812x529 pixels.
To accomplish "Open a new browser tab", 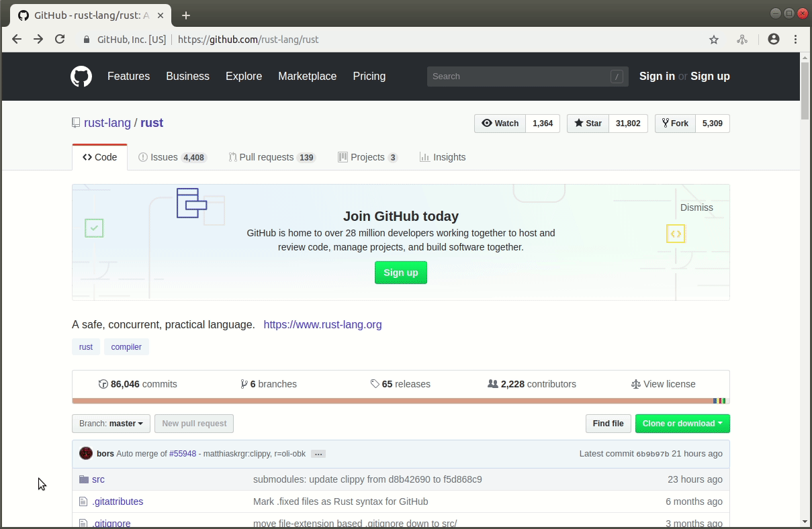I will [186, 15].
